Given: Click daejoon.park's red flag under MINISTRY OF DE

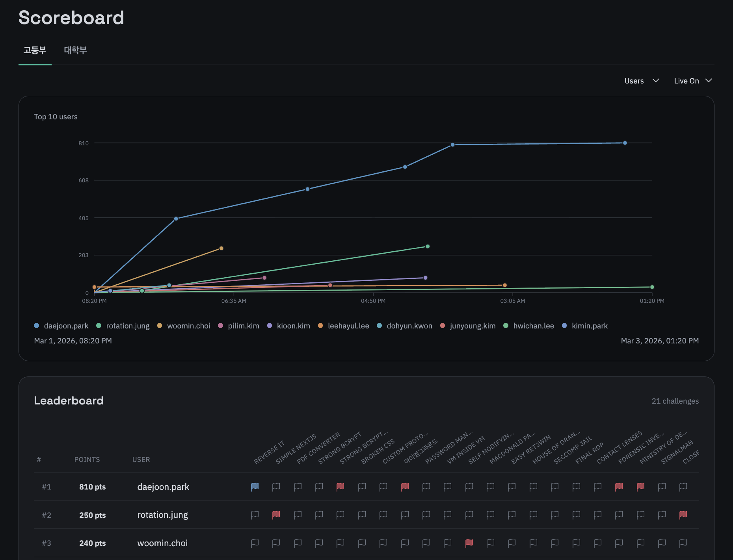Looking at the screenshot, I should click(640, 487).
